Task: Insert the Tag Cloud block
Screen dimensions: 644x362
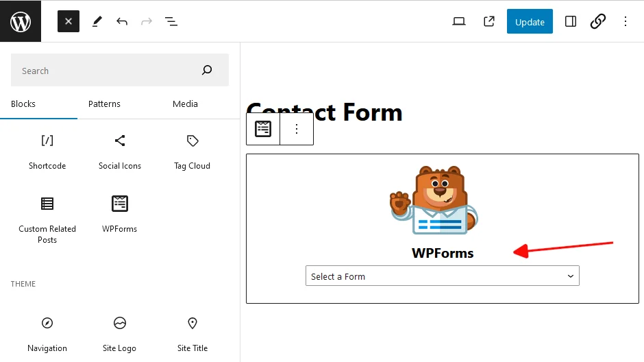Action: 193,152
